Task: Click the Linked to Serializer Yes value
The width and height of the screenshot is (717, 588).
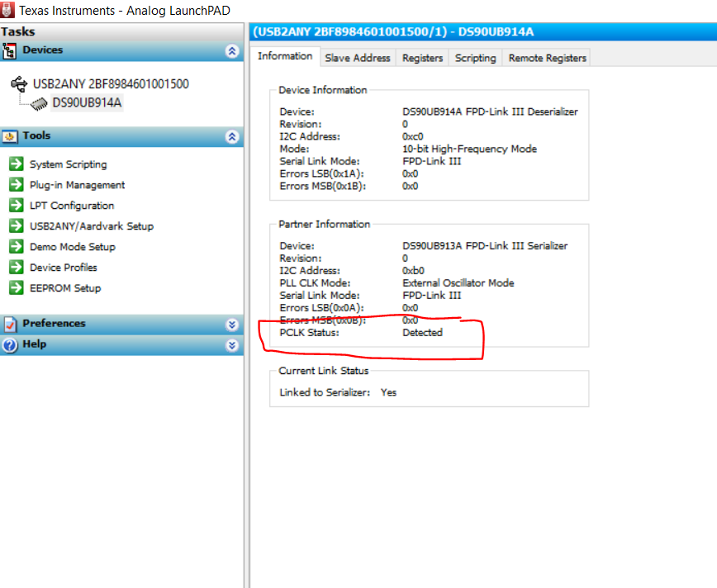Action: (388, 392)
